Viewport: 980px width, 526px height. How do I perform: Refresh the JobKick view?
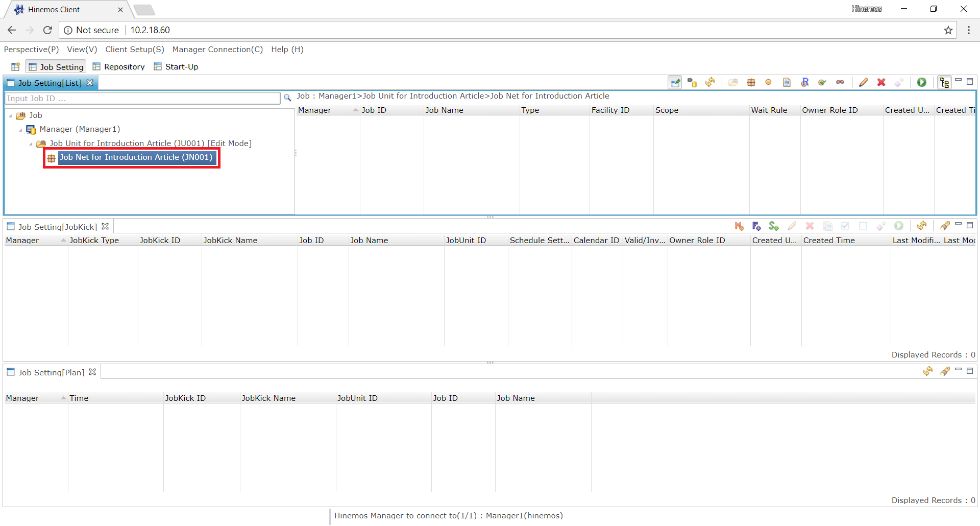click(x=922, y=226)
